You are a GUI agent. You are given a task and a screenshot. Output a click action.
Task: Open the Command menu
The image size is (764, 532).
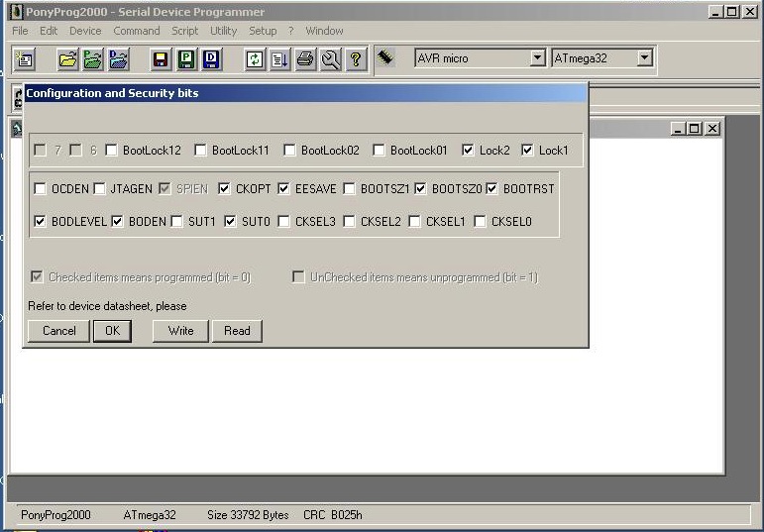pyautogui.click(x=137, y=31)
